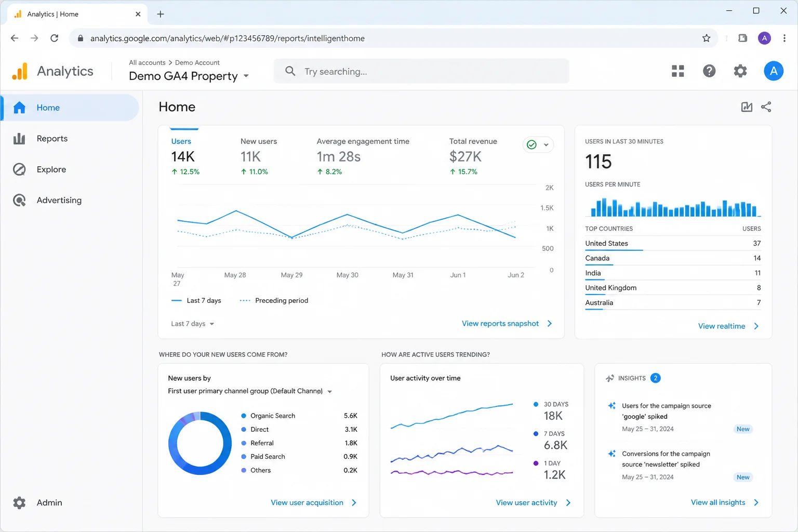
Task: Click the sparkle icon next to 'google' spiked insight
Action: pyautogui.click(x=612, y=406)
